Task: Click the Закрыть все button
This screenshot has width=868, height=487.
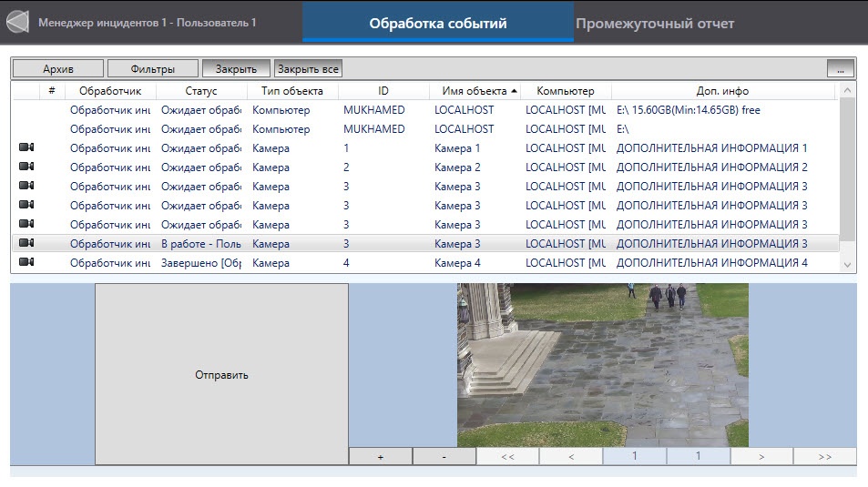Action: tap(308, 68)
